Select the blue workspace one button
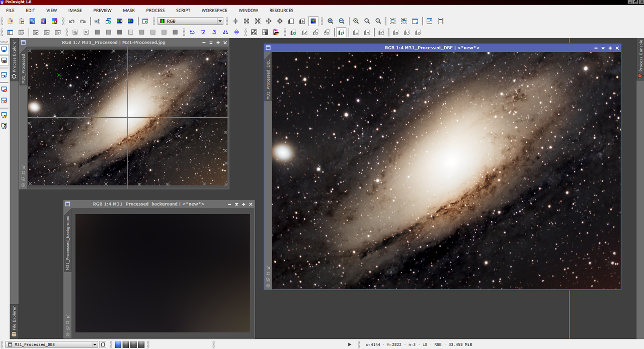The image size is (644, 349). [118, 344]
